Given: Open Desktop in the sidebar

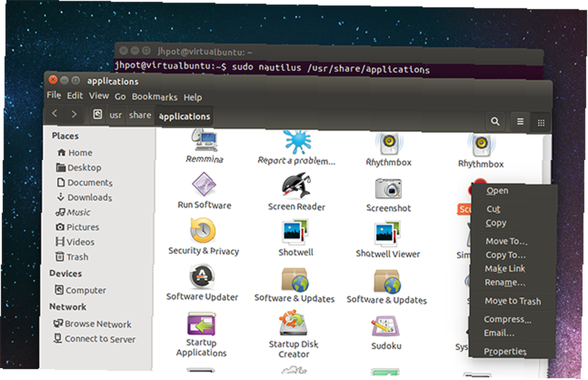Looking at the screenshot, I should coord(79,168).
